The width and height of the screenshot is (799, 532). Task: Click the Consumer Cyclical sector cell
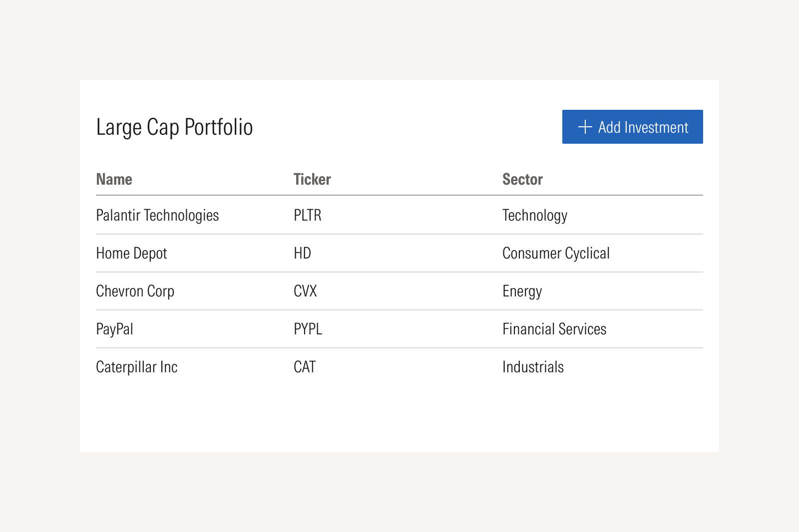[556, 253]
